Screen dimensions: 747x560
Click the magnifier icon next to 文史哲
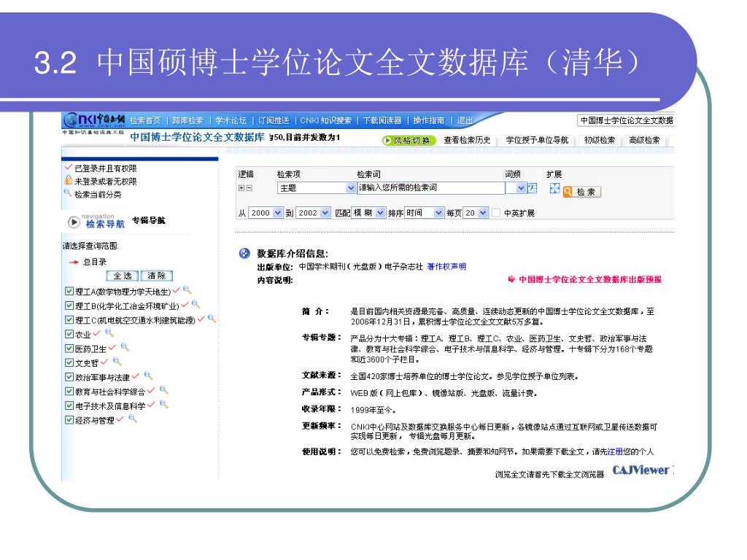117,361
